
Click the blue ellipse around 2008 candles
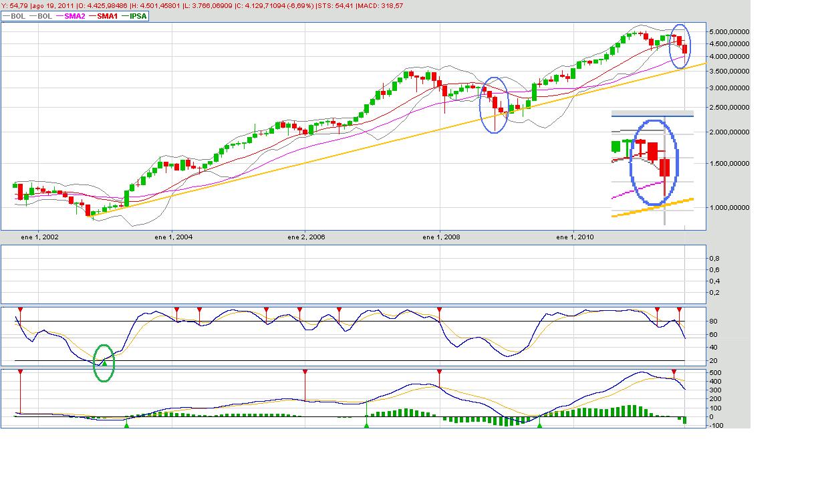point(495,105)
